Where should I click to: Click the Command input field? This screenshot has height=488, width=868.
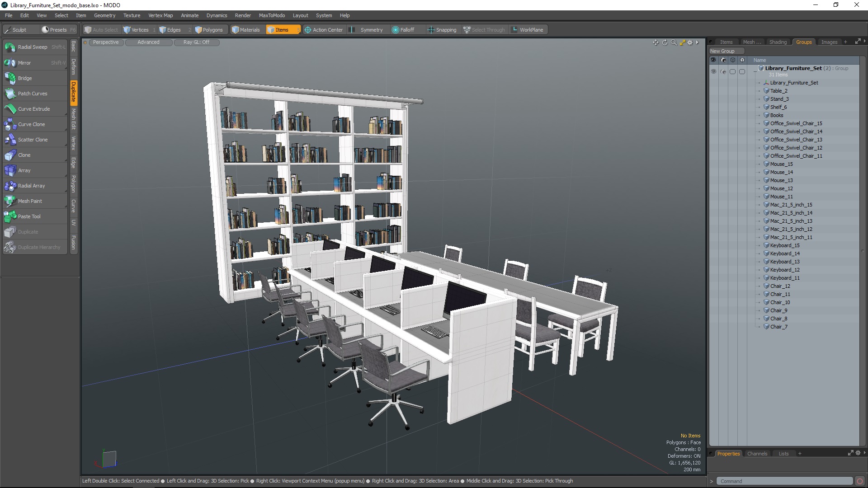(x=784, y=481)
